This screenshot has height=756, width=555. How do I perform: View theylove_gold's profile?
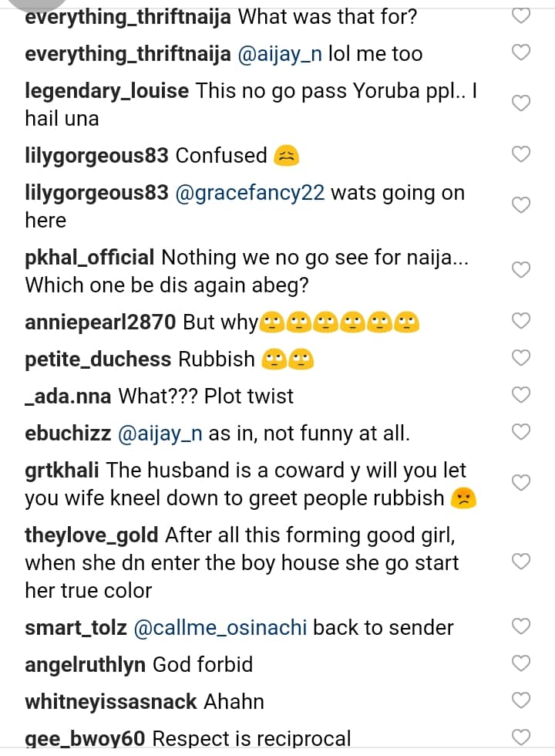[92, 535]
